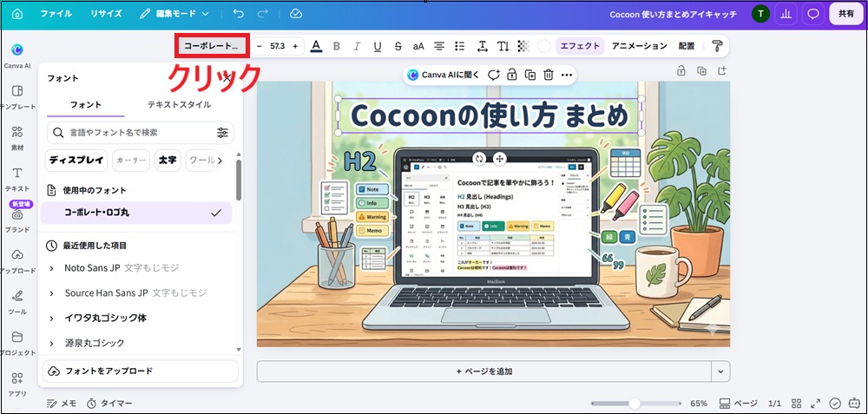Edit the 57.3 font size field
The height and width of the screenshot is (414, 868).
pyautogui.click(x=278, y=47)
